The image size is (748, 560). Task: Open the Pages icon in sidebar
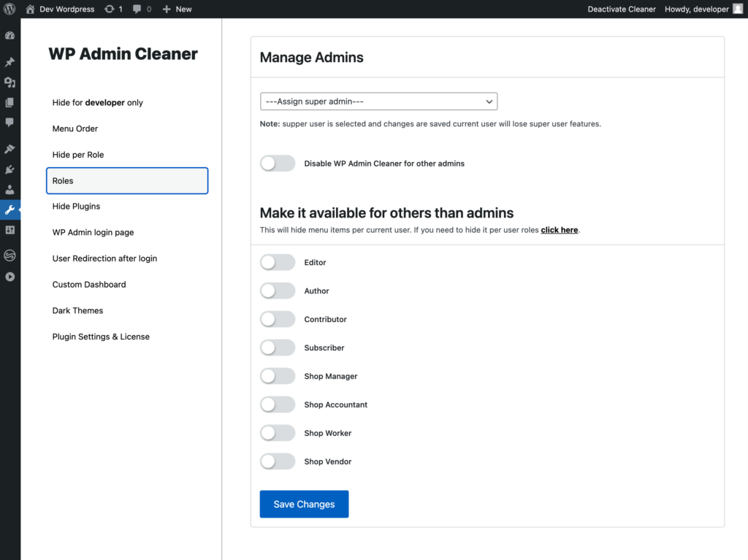point(9,102)
